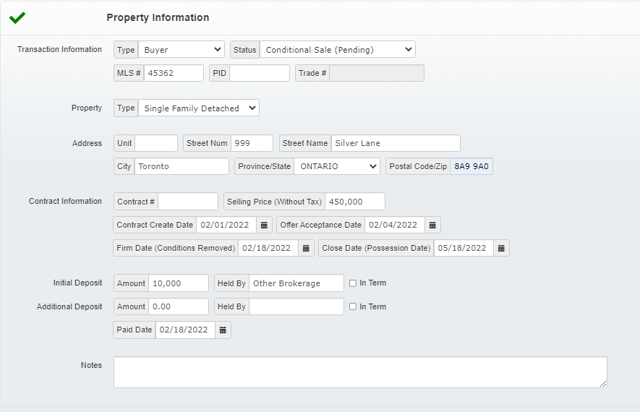Open calendar picker for Firm Date
Image resolution: width=640 pixels, height=412 pixels.
pos(306,248)
